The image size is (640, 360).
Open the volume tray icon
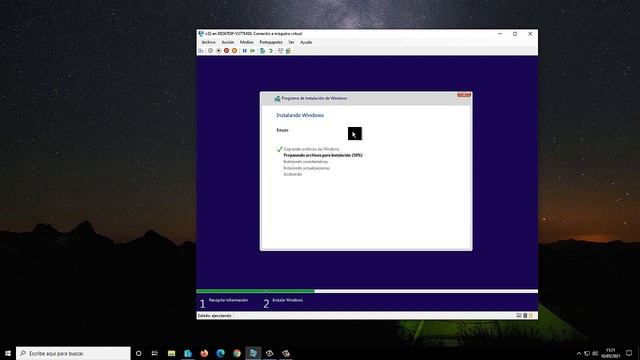pos(595,353)
